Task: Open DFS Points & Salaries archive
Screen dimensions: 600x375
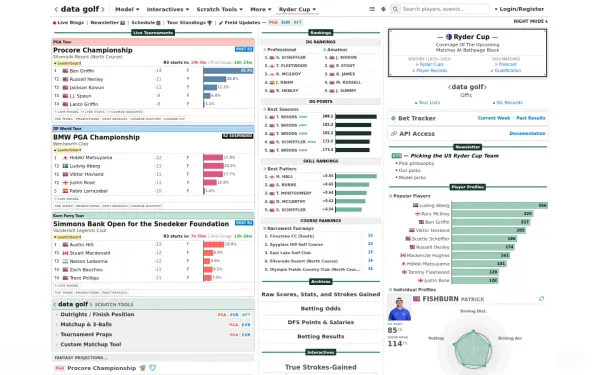Action: click(321, 322)
